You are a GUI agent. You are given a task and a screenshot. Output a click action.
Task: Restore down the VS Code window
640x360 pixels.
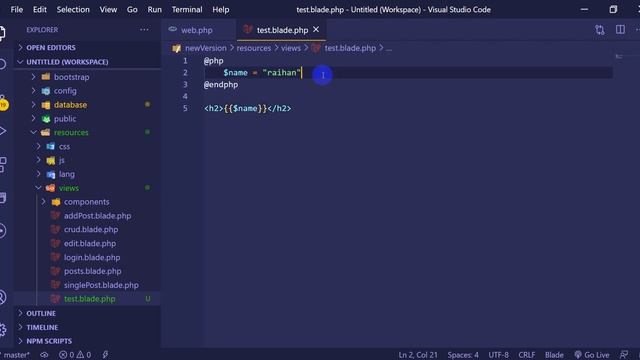[x=613, y=9]
